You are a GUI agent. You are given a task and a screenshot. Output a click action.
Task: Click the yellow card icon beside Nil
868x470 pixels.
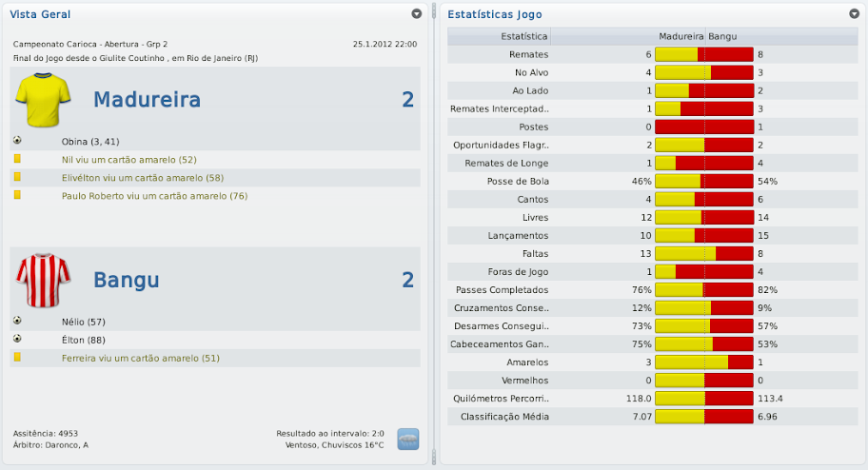pos(18,159)
